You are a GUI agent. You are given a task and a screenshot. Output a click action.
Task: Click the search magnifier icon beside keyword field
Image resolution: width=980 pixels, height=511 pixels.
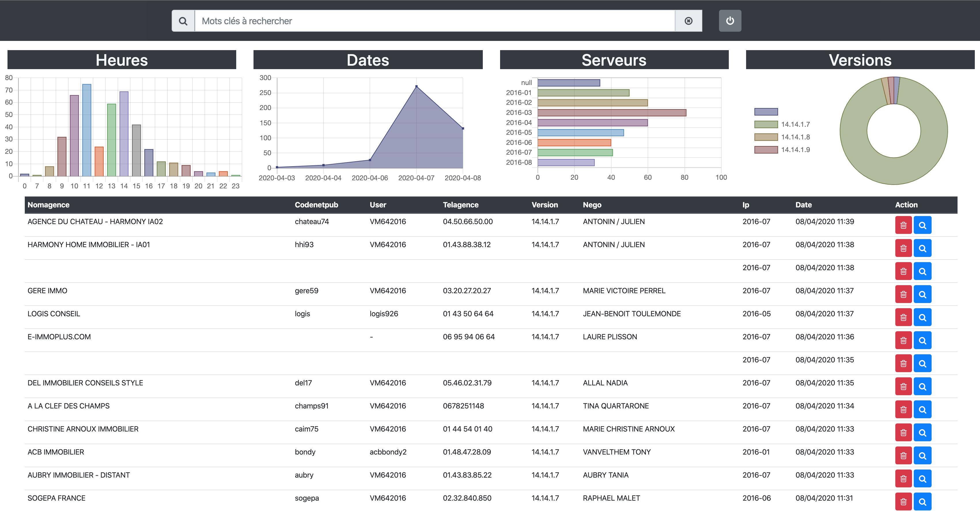pyautogui.click(x=183, y=21)
